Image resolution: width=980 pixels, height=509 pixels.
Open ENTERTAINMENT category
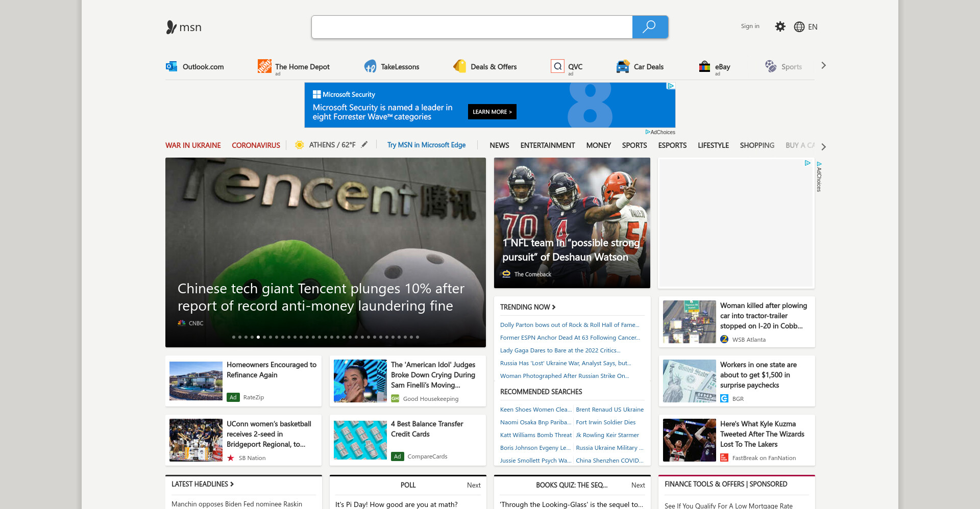(548, 145)
